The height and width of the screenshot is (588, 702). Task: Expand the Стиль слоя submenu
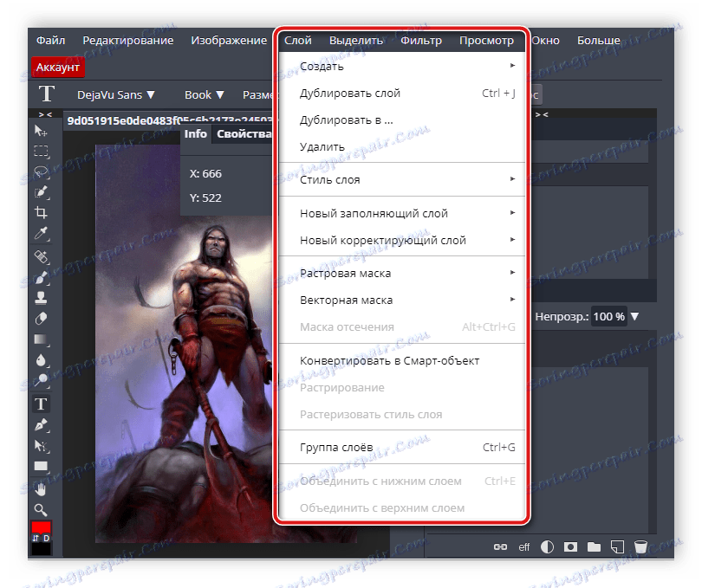tap(401, 179)
